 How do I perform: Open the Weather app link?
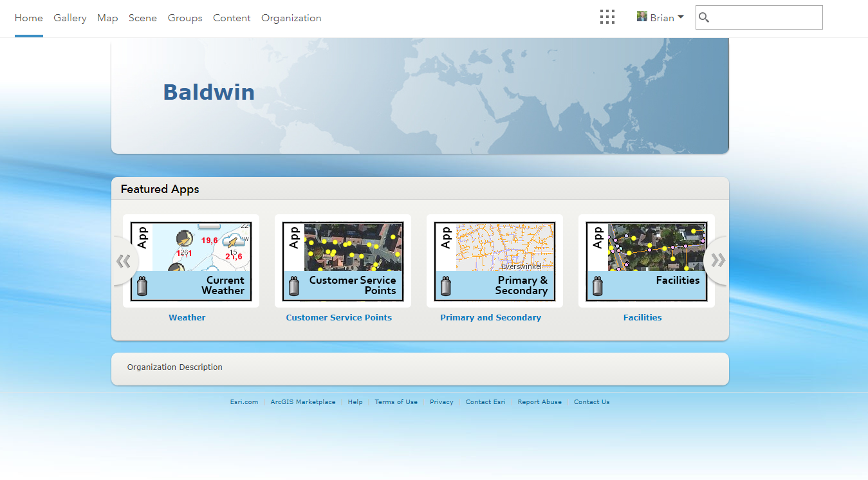(x=187, y=317)
